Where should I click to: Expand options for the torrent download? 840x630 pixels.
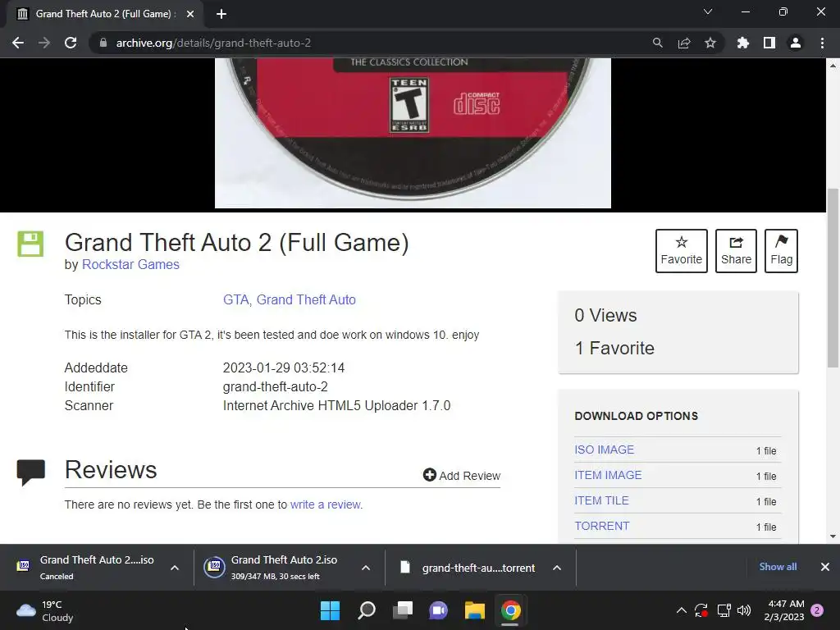coord(557,568)
